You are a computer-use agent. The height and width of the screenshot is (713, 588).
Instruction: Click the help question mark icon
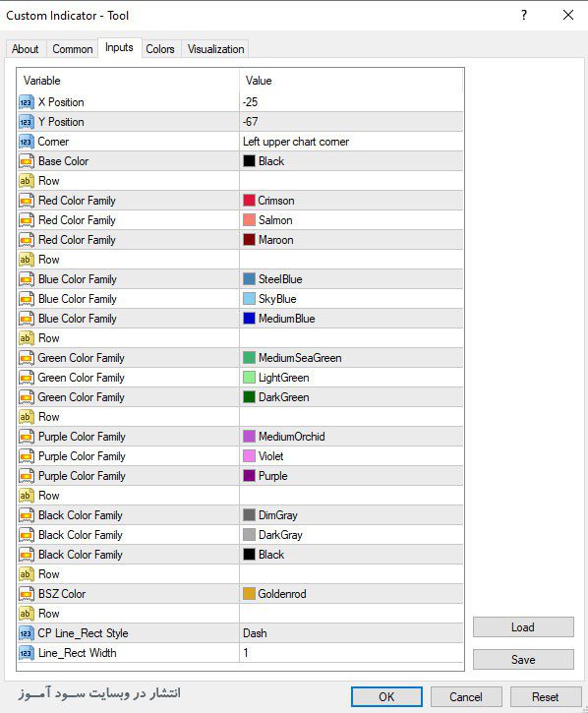[x=524, y=15]
